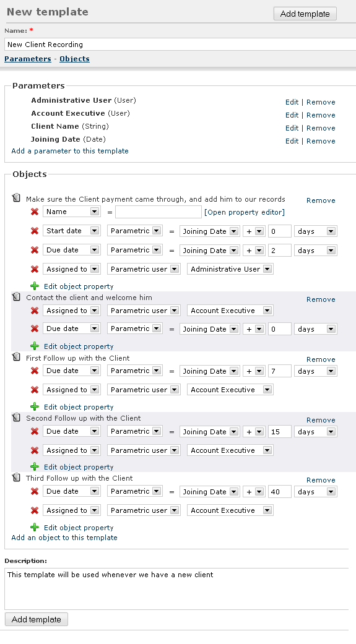Expand Parametric dropdown in Second Follow up Due date
Screen dimensions: 356x644
pos(135,431)
